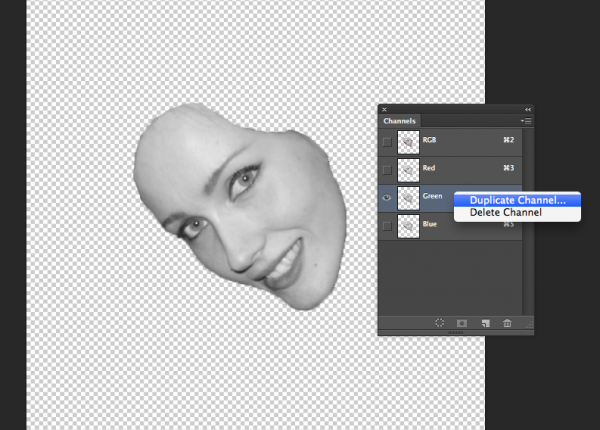Click the Green channel thumbnail

408,198
